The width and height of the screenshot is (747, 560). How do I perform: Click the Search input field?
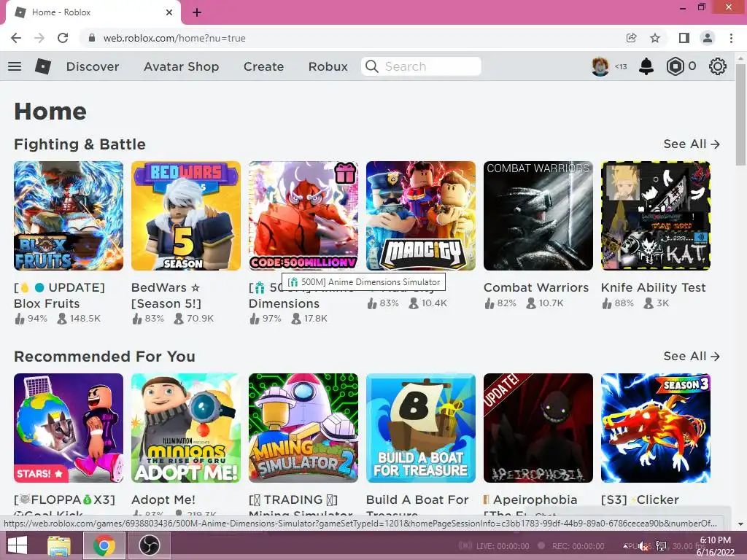point(421,66)
